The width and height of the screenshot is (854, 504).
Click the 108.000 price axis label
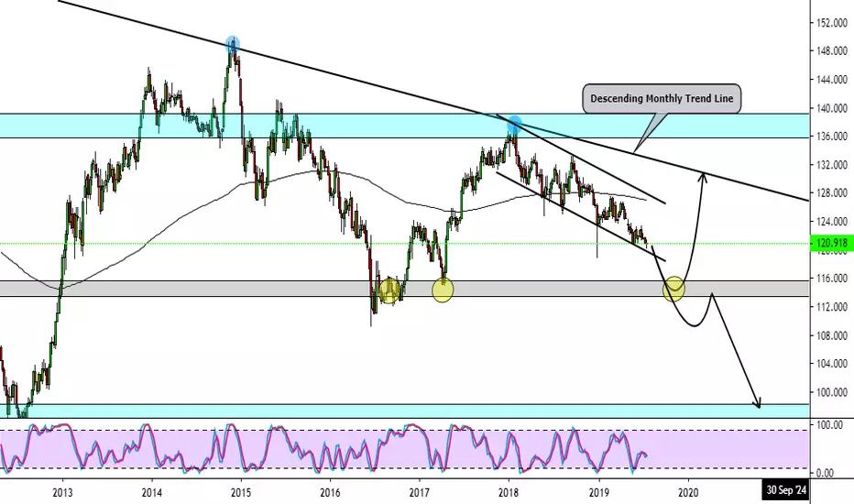[832, 335]
